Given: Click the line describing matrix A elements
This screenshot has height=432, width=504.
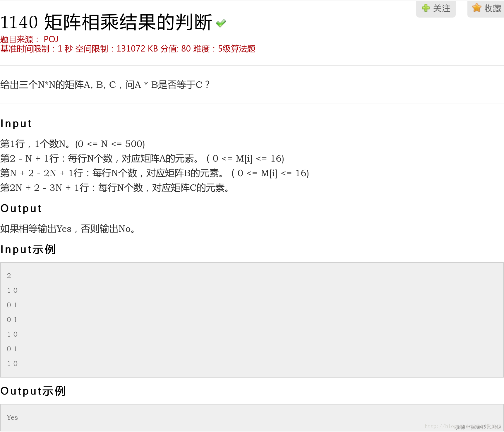Looking at the screenshot, I should 142,158.
